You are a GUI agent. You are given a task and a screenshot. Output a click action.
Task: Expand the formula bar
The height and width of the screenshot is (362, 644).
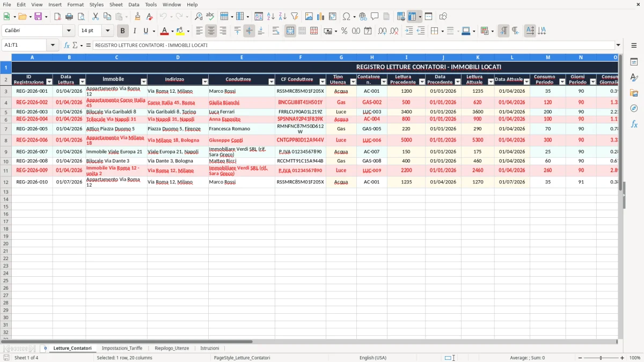coord(619,45)
